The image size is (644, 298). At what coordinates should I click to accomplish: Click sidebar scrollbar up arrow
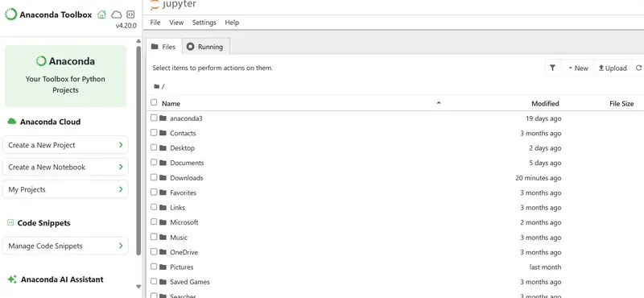pyautogui.click(x=138, y=41)
